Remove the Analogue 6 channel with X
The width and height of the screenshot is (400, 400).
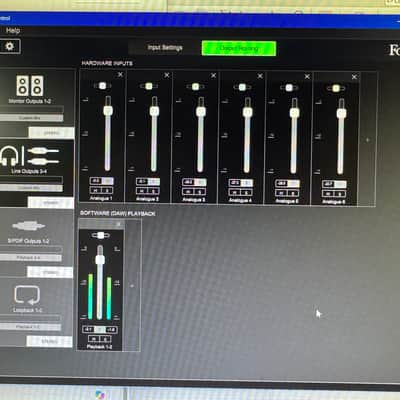pyautogui.click(x=354, y=77)
